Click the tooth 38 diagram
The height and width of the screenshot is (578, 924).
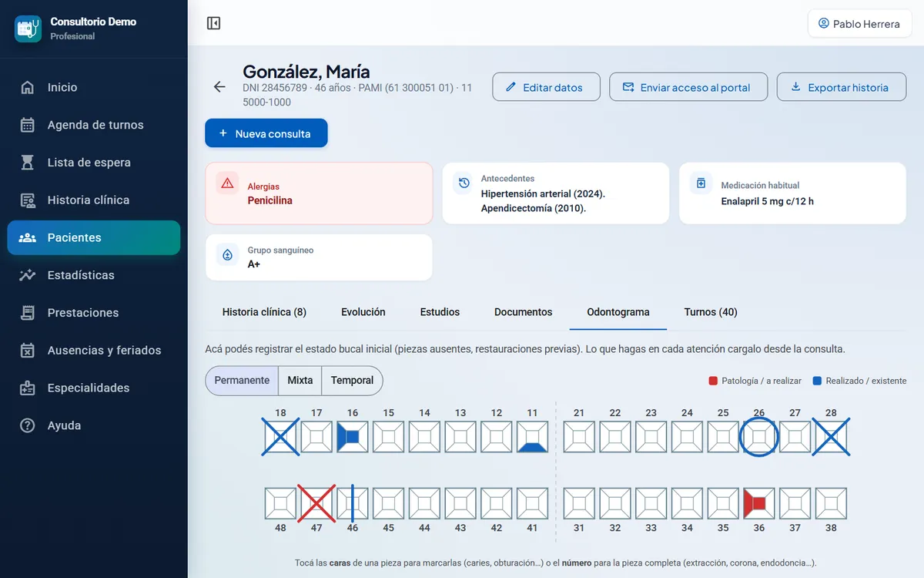[831, 503]
